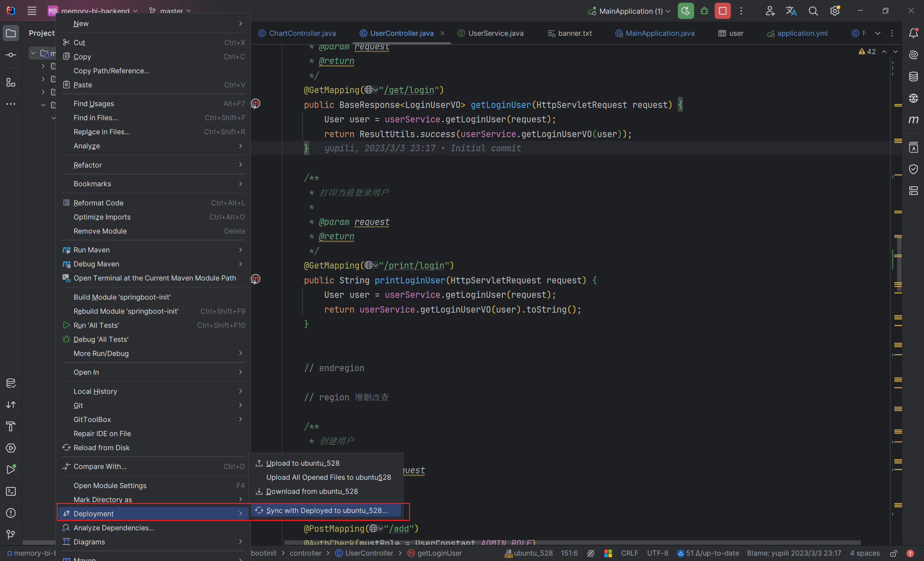The height and width of the screenshot is (561, 924).
Task: Open the Structure tool window icon
Action: pyautogui.click(x=11, y=83)
